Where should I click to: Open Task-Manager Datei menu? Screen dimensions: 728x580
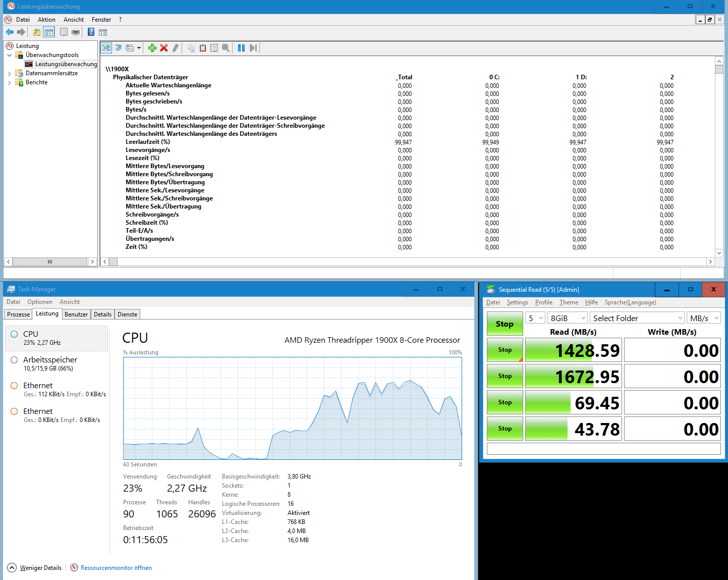point(14,302)
